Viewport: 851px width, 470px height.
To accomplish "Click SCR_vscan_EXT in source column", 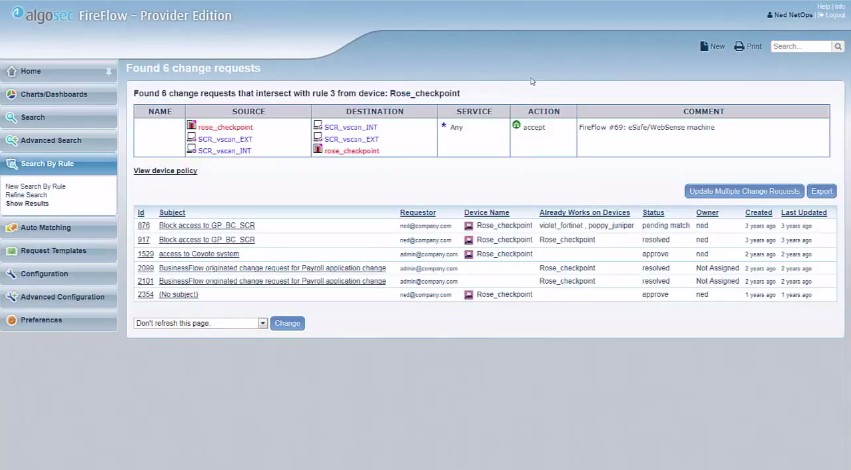I will (x=225, y=139).
